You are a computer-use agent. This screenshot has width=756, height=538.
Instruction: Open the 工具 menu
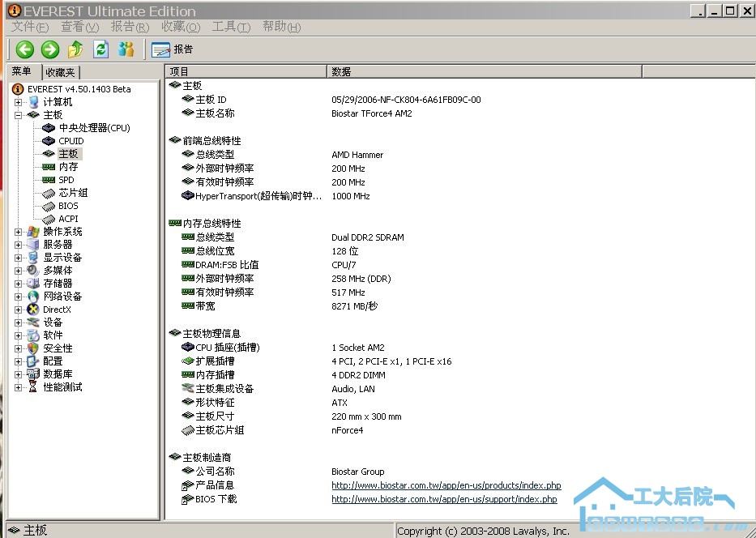(x=231, y=27)
